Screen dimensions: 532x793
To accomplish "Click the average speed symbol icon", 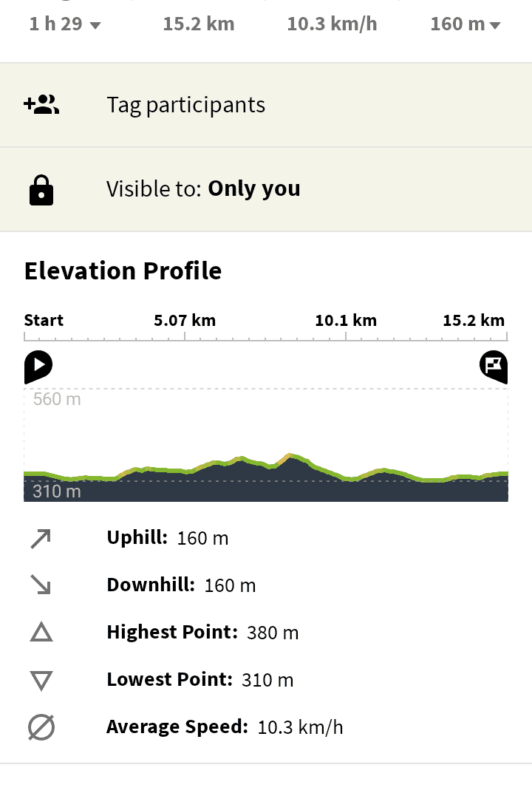I will coord(41,727).
